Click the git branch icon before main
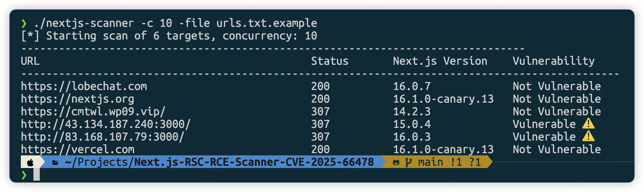This screenshot has width=644, height=192. [x=408, y=163]
